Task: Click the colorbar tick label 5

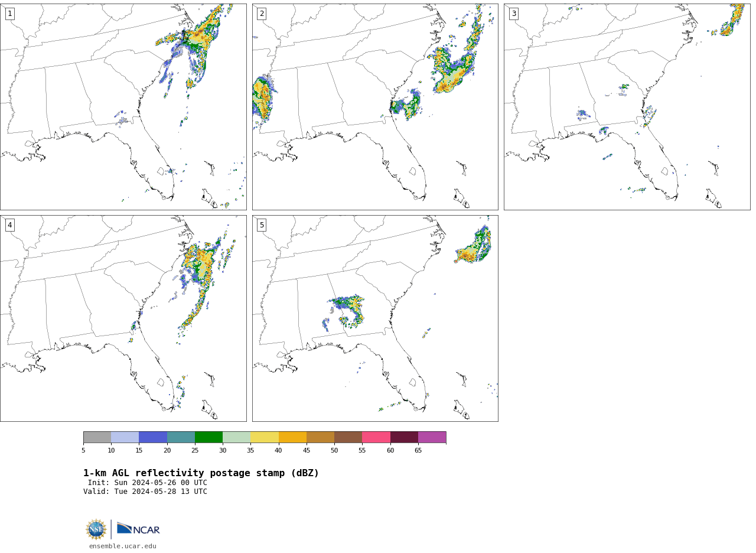Action: 83,451
